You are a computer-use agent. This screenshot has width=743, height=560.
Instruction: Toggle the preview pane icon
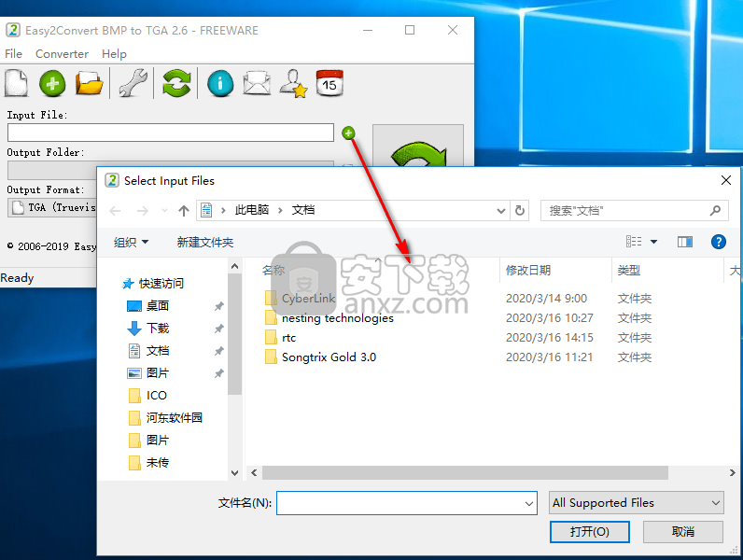[685, 242]
